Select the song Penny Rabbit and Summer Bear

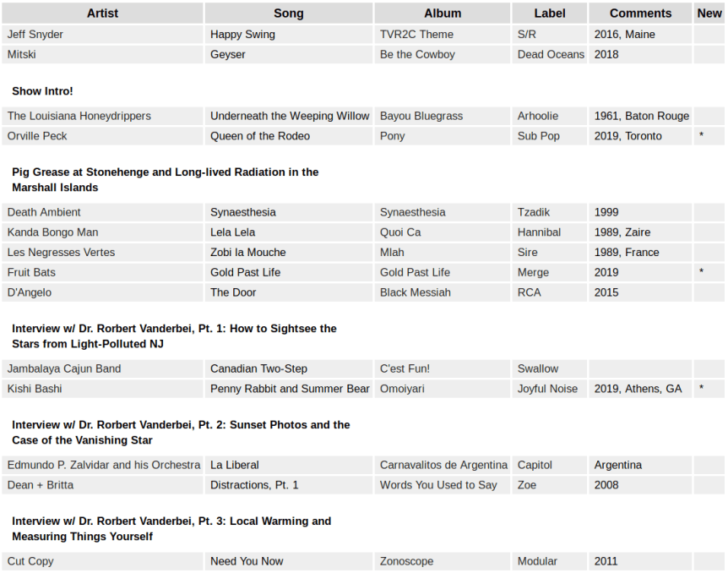[290, 389]
